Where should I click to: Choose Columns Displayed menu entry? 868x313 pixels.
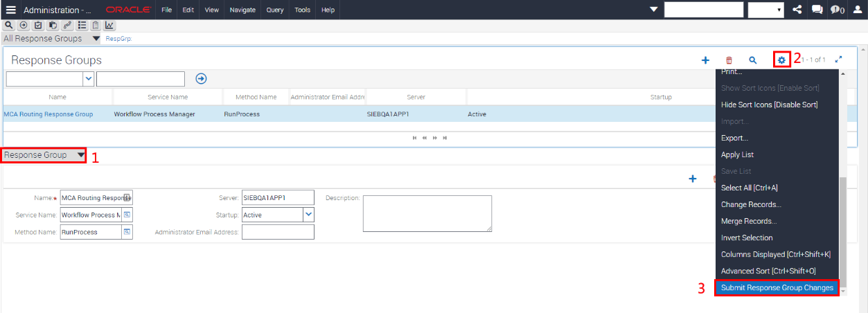coord(777,254)
